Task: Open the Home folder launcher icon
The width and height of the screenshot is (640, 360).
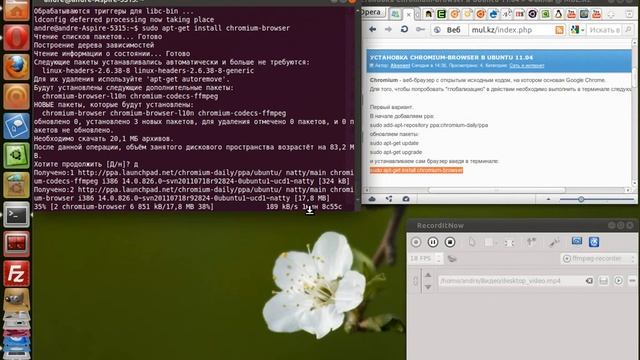Action: click(16, 10)
